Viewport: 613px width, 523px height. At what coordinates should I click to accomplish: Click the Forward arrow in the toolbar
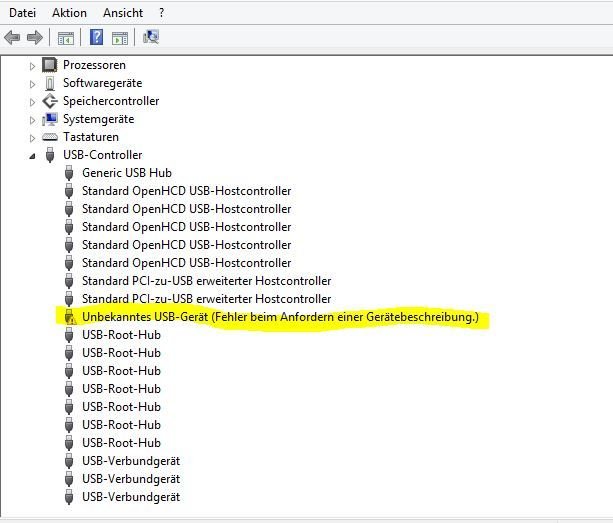[x=34, y=38]
